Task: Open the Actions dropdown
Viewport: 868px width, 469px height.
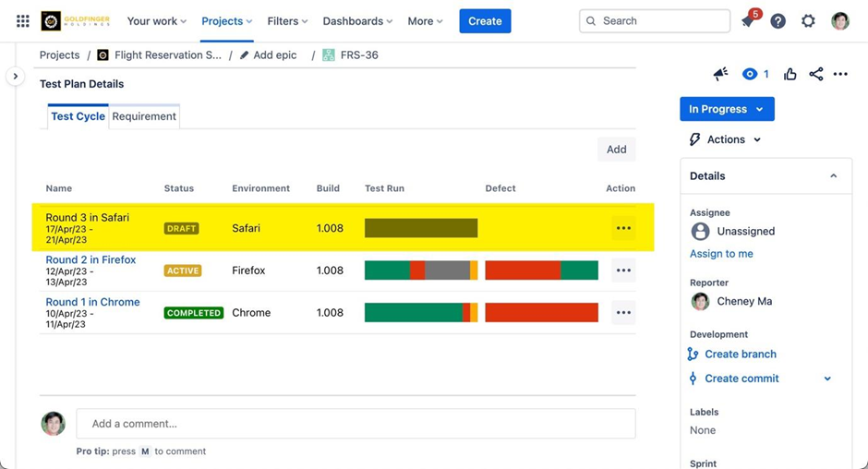Action: click(726, 139)
